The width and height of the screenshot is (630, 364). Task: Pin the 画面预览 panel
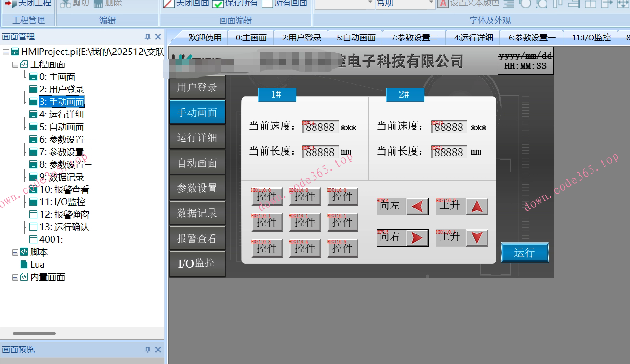148,350
